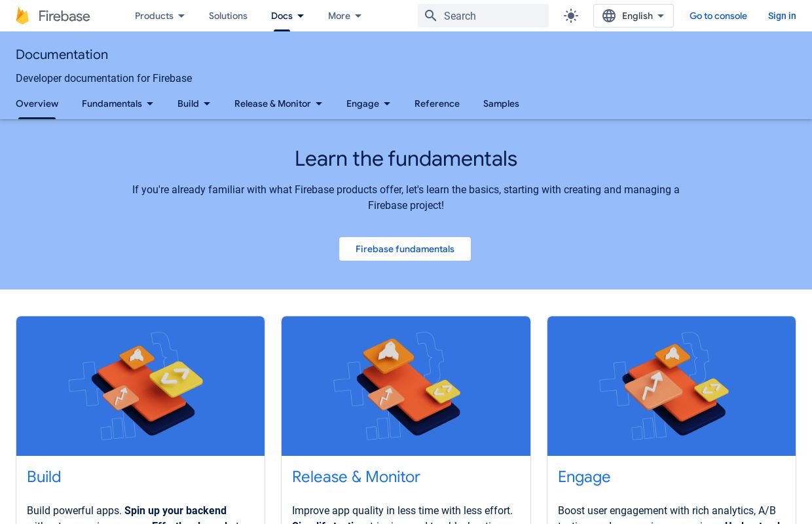Click the Release & Monitor card illustration
812x524 pixels.
click(406, 386)
